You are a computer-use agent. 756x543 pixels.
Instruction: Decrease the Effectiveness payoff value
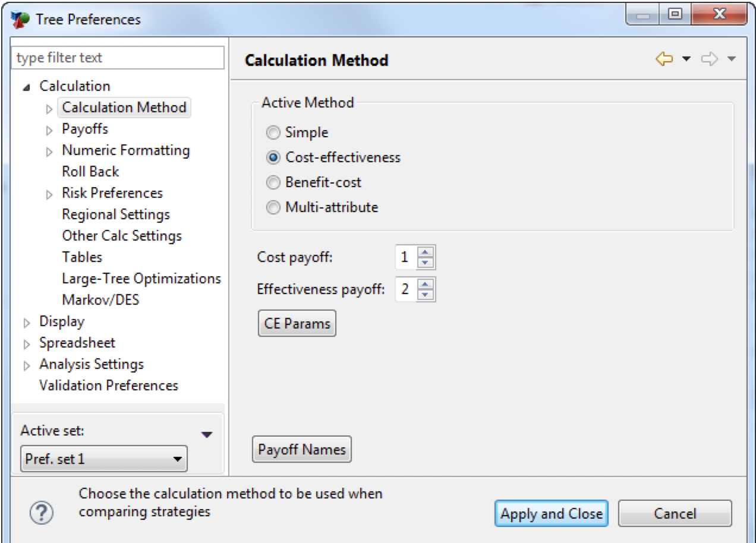click(x=426, y=295)
